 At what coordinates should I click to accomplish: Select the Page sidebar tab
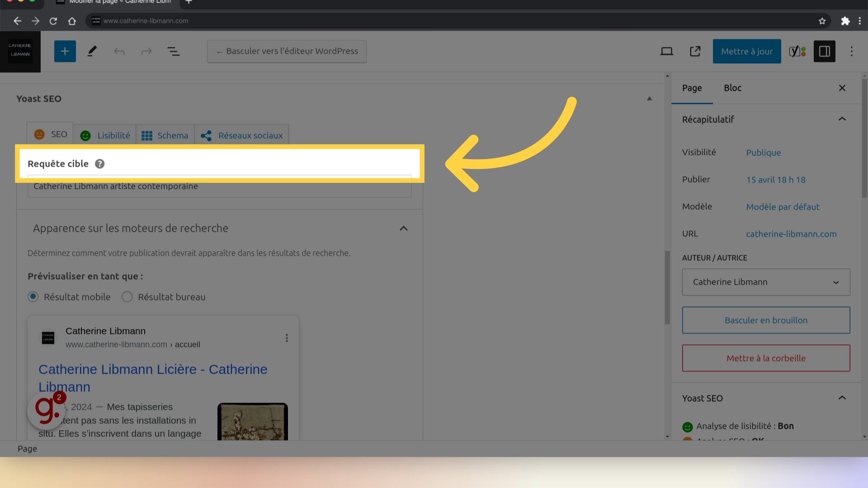(692, 88)
